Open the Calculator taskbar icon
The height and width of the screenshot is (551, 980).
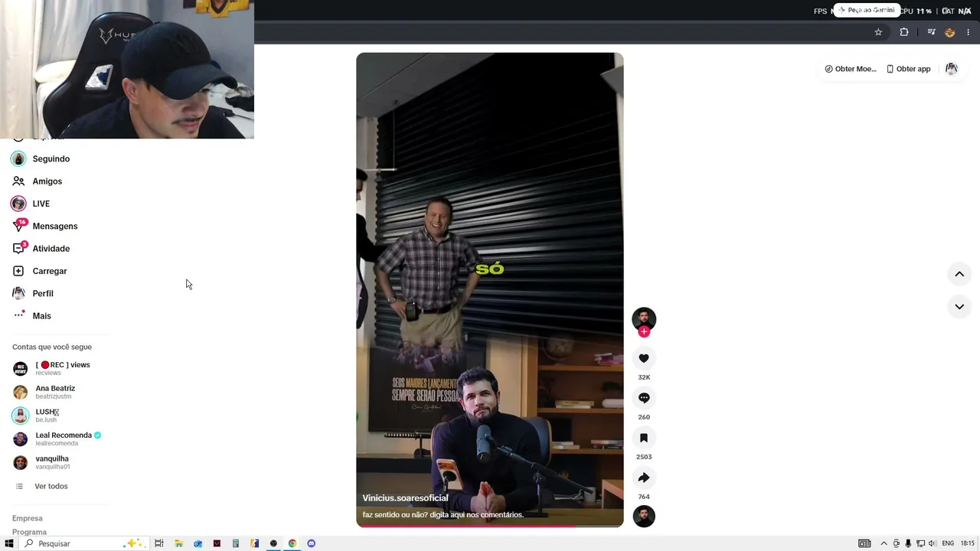pos(236,543)
